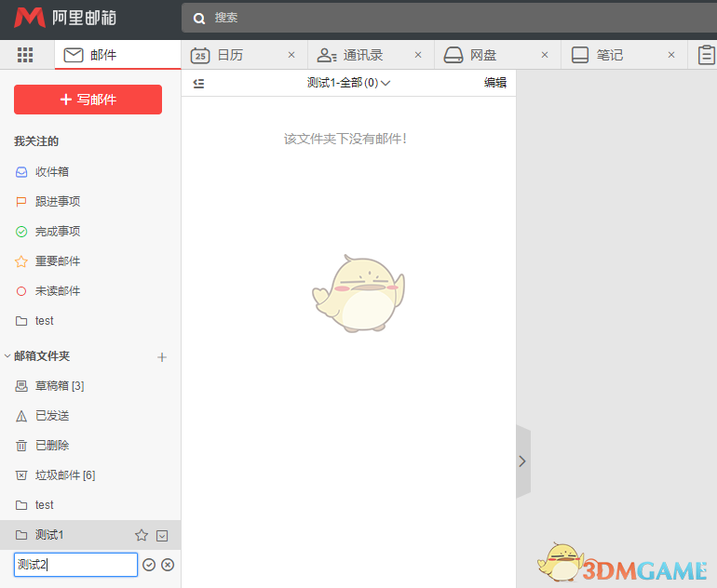Switch to the 网盘 tab
Viewport: 717px width, 588px height.
pyautogui.click(x=482, y=55)
